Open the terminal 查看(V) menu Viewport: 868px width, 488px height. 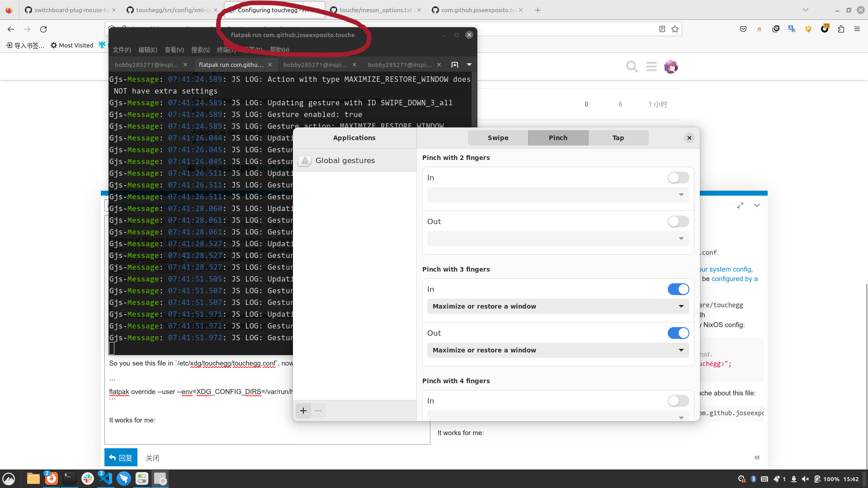click(174, 50)
